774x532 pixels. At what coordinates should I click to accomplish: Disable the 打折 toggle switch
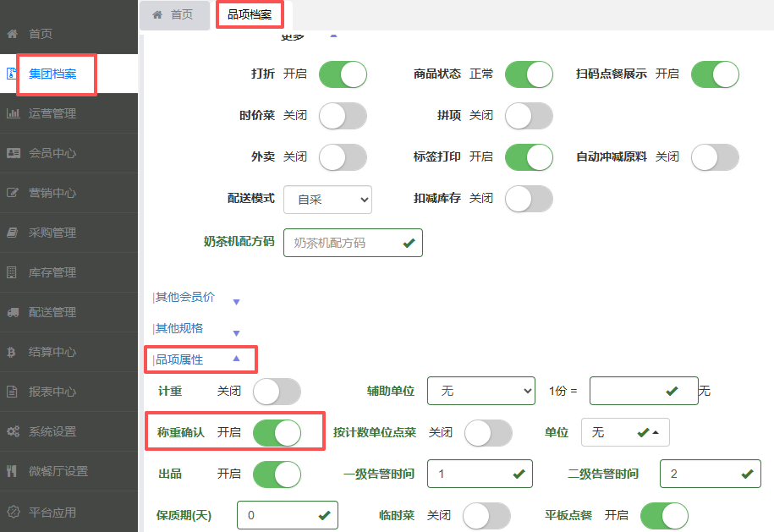[343, 74]
